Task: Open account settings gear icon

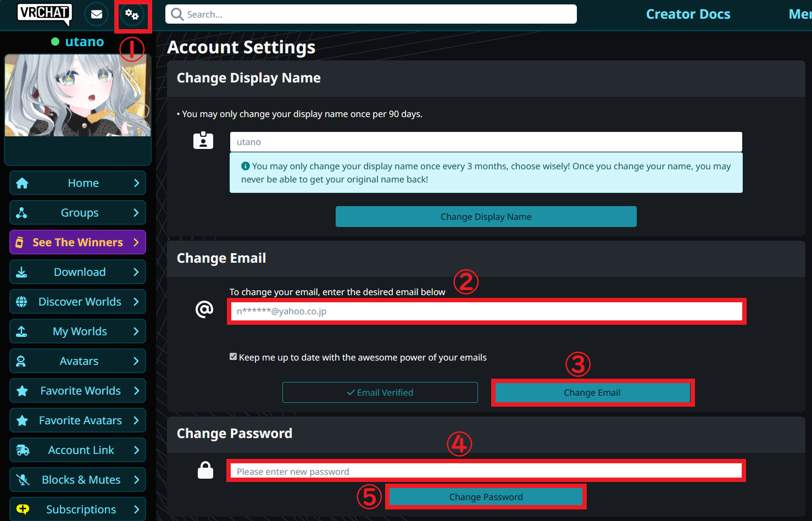Action: pos(132,15)
